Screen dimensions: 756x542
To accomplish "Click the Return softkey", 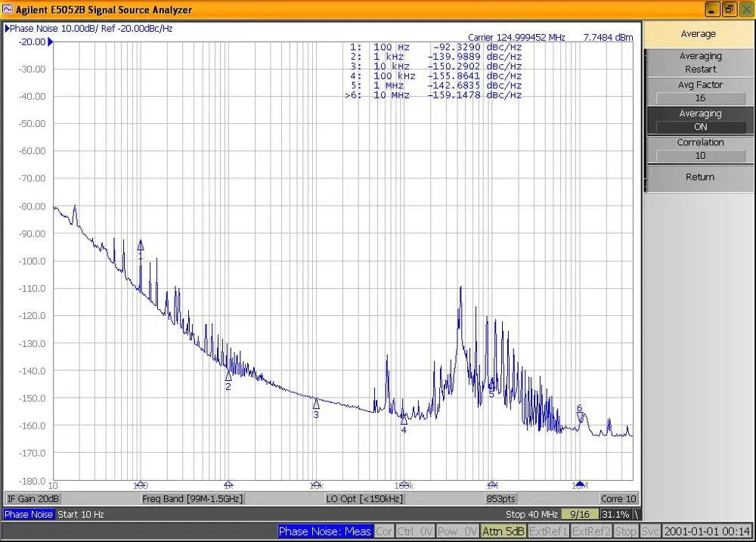I will tap(699, 178).
